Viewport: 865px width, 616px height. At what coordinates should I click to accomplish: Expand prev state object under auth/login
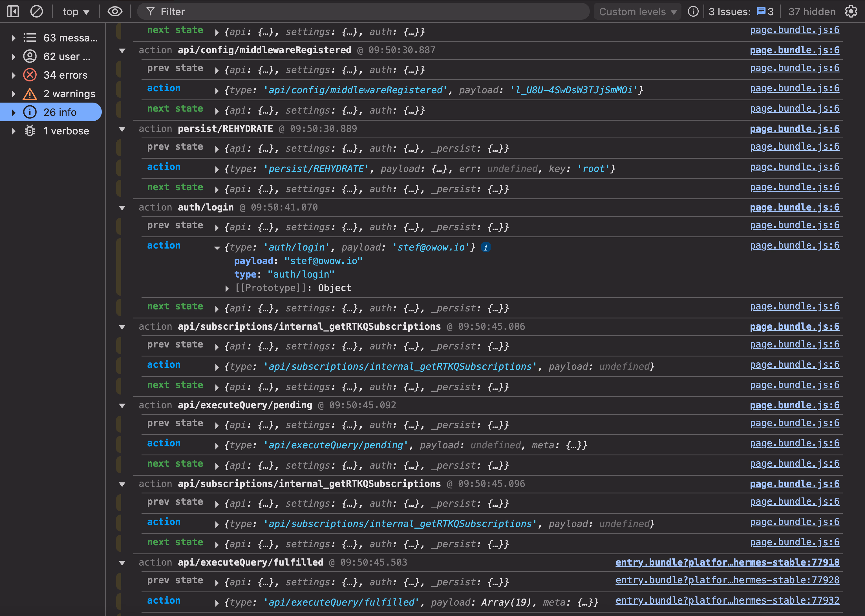pyautogui.click(x=217, y=228)
